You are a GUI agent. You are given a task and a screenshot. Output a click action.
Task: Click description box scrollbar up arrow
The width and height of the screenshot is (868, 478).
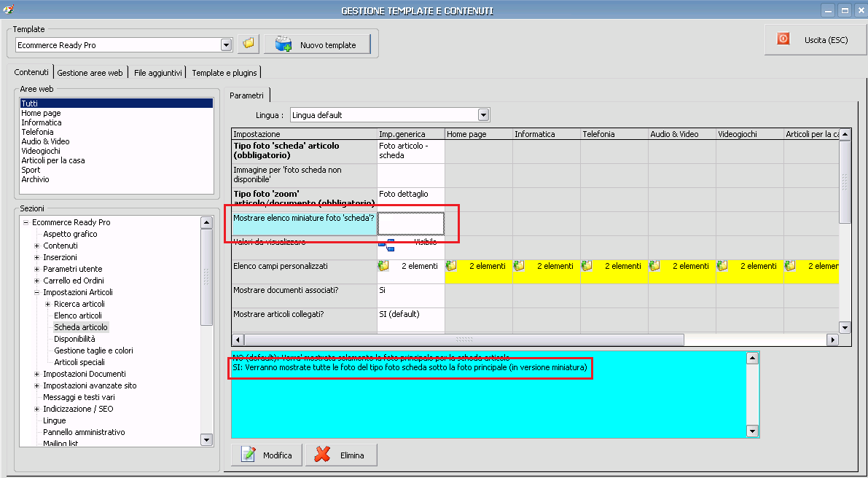[752, 358]
